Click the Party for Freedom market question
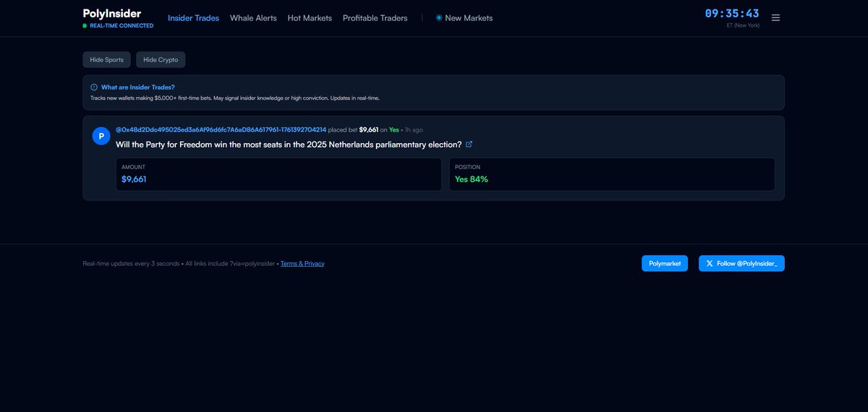Screen dimensions: 868x412 coord(289,145)
